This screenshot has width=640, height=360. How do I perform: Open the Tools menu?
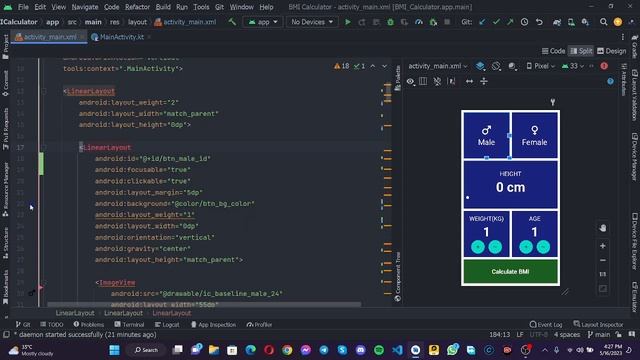(x=201, y=7)
